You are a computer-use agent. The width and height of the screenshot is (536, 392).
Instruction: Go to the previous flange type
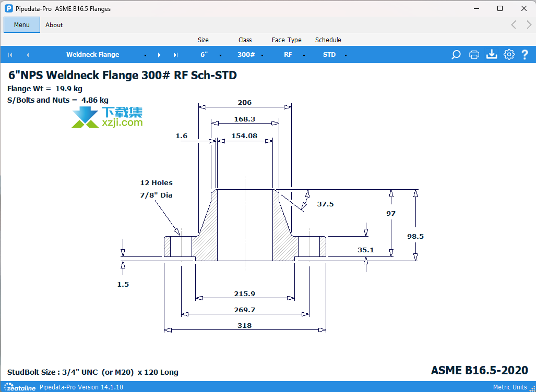point(28,55)
